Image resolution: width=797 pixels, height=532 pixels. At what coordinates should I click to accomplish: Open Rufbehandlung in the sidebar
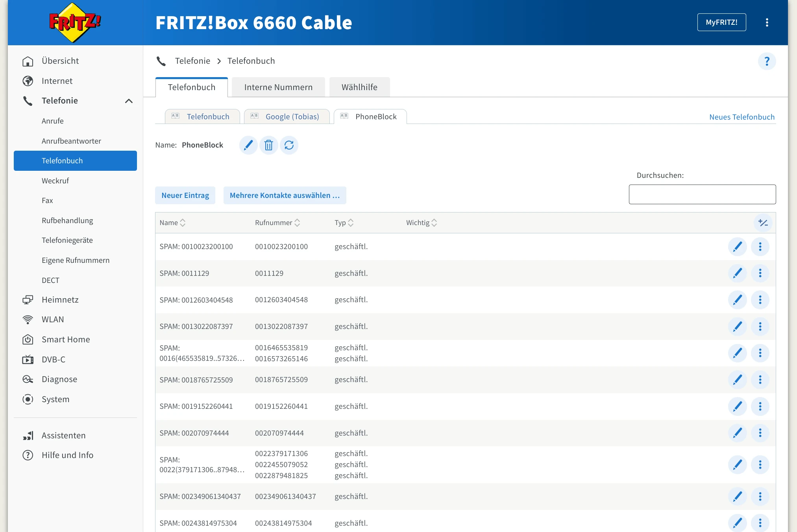pyautogui.click(x=67, y=220)
